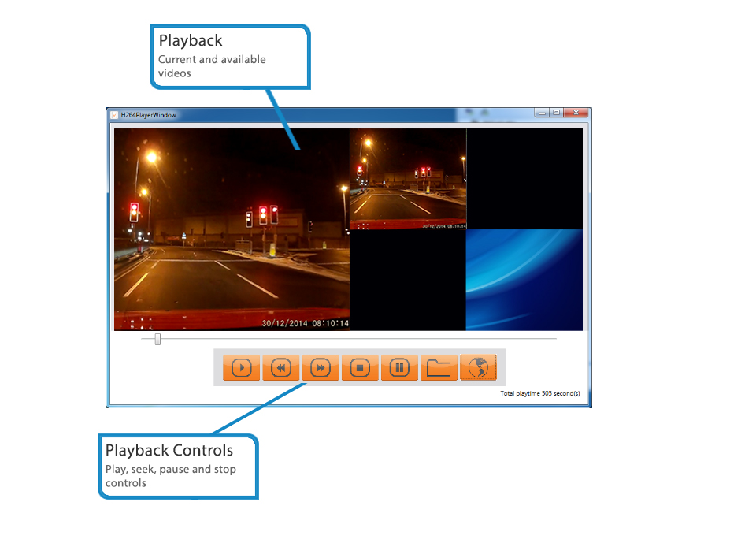Maximize the H264 player window
Image resolution: width=756 pixels, height=543 pixels.
pos(555,113)
